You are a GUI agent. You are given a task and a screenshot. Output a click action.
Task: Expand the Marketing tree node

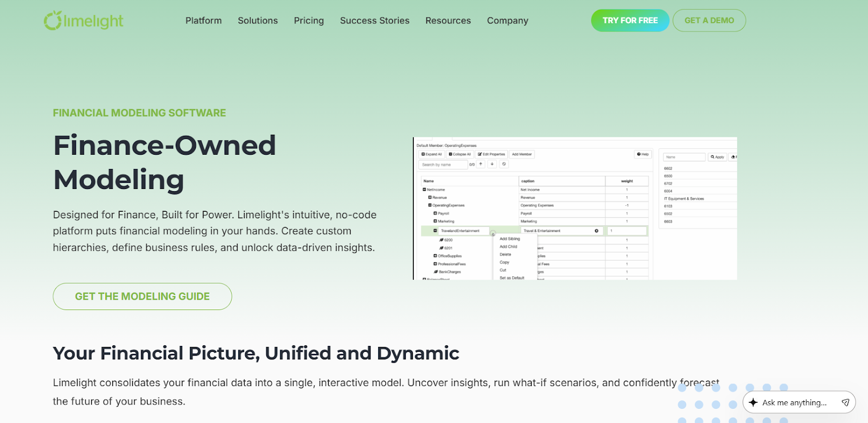(435, 221)
